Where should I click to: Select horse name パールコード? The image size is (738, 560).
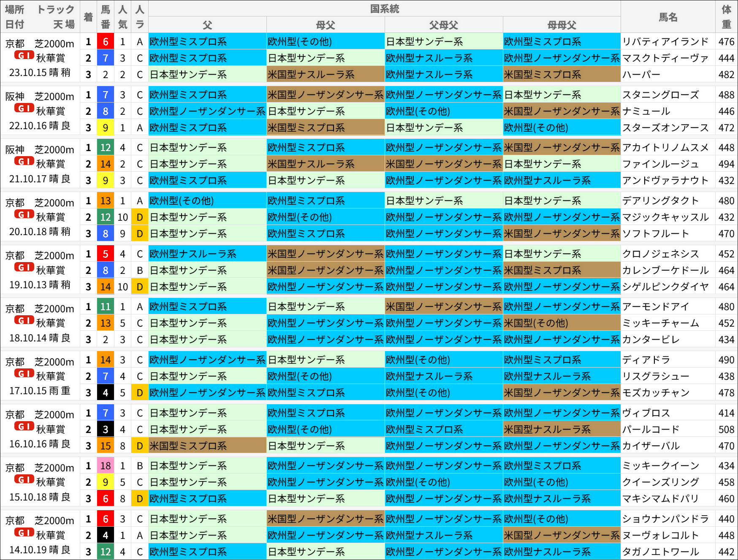(651, 430)
